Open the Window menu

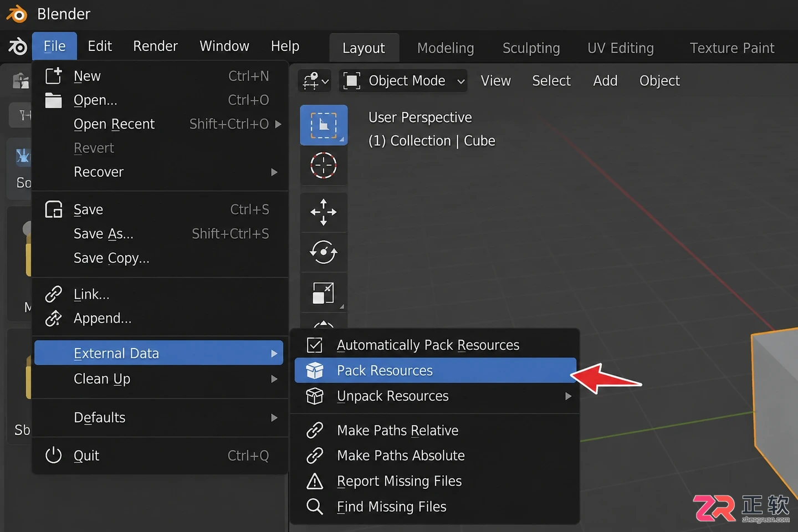click(224, 46)
